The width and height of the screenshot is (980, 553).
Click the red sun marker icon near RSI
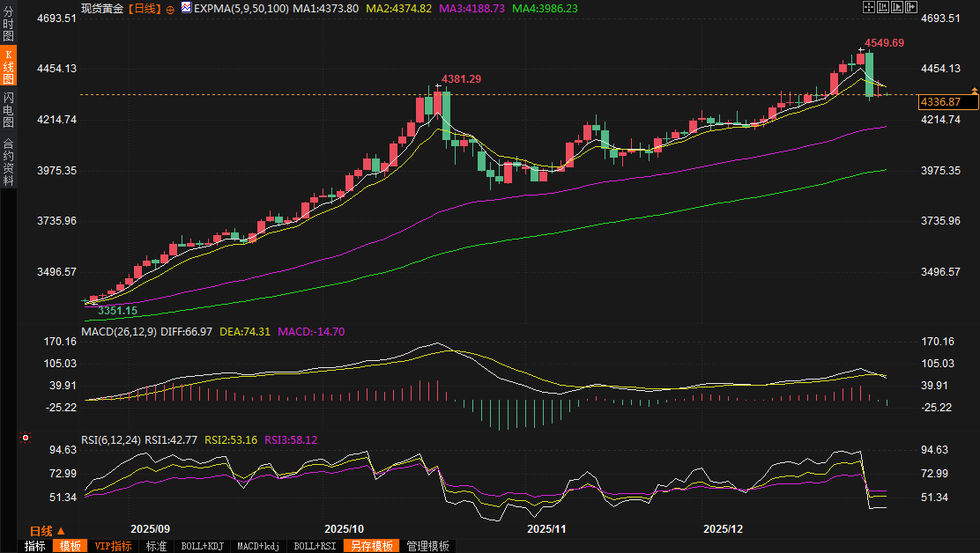click(x=26, y=438)
